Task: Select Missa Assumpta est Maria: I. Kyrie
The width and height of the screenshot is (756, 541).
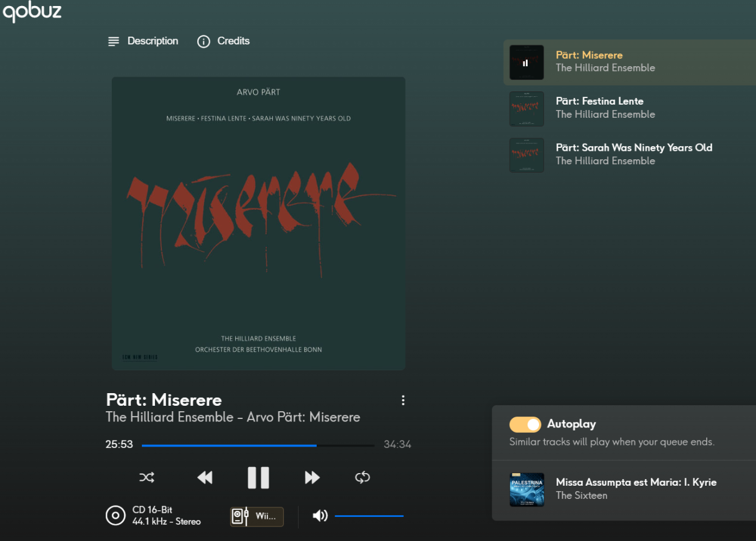Action: (636, 482)
